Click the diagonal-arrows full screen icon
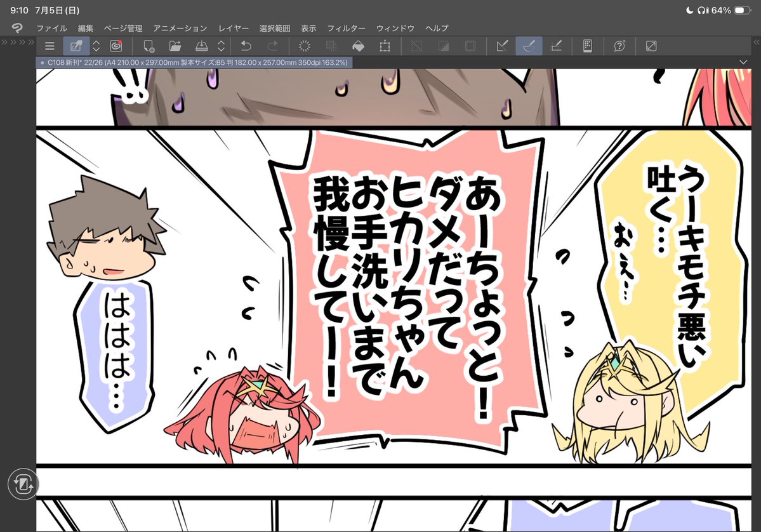Image resolution: width=761 pixels, height=532 pixels. pyautogui.click(x=651, y=46)
